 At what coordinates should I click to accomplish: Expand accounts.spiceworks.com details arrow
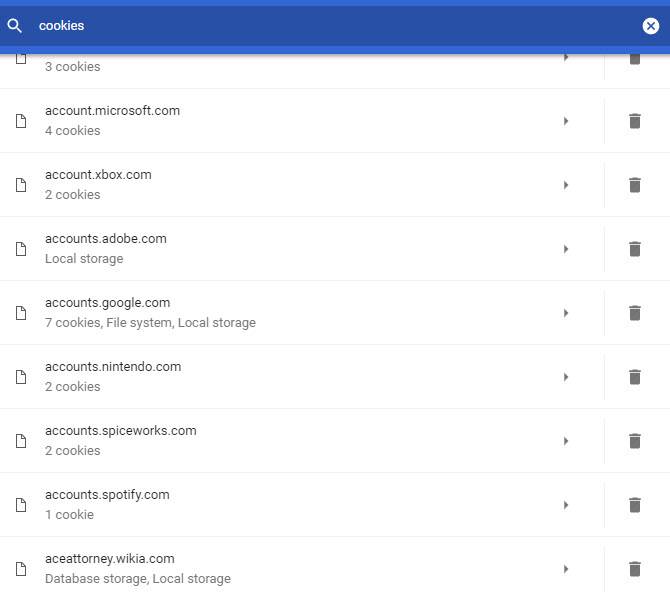point(566,441)
